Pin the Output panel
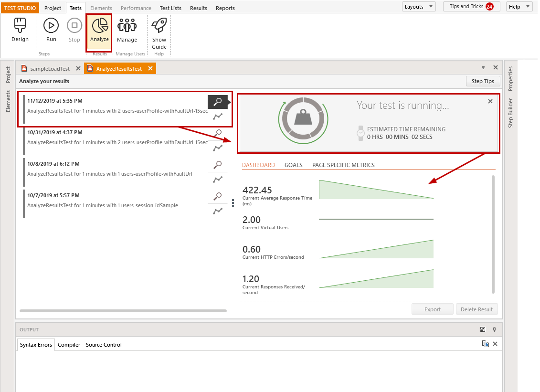Viewport: 540px width, 392px height. point(494,329)
